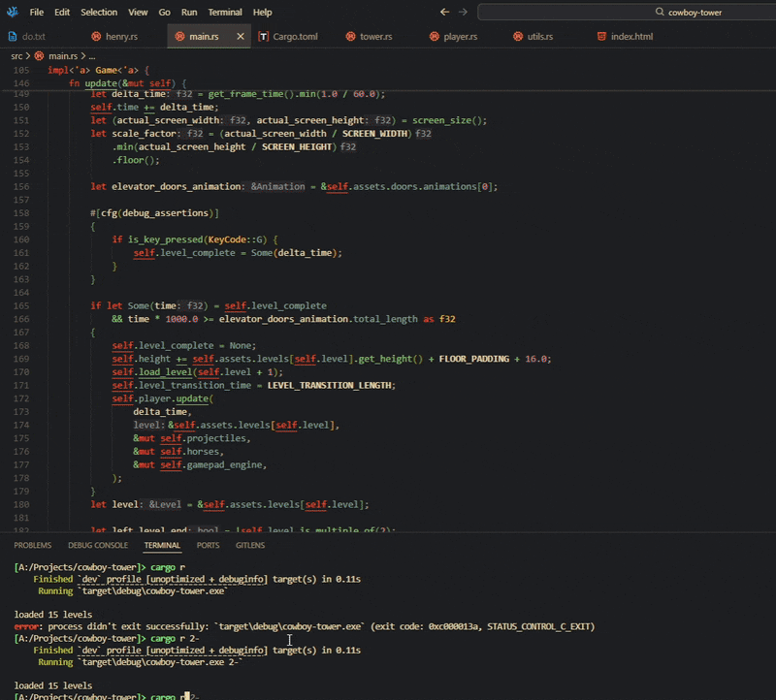The image size is (776, 700).
Task: Click the HTML icon on index.html tab
Action: (x=601, y=36)
